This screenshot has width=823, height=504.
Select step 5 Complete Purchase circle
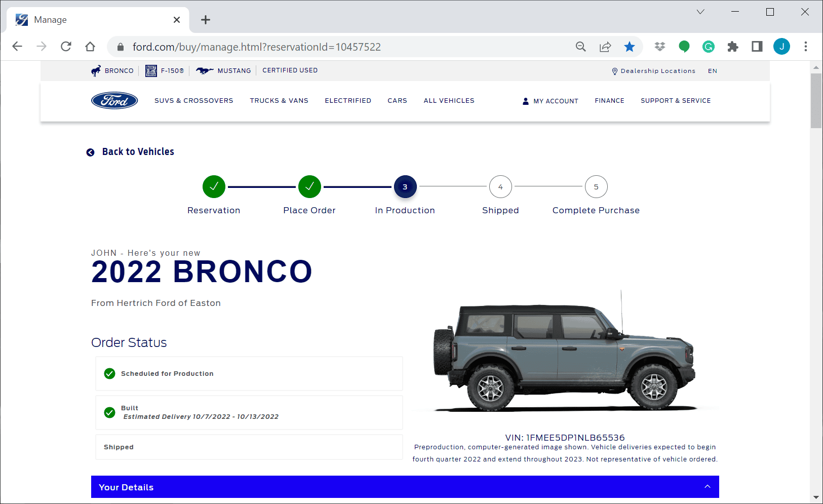click(596, 187)
